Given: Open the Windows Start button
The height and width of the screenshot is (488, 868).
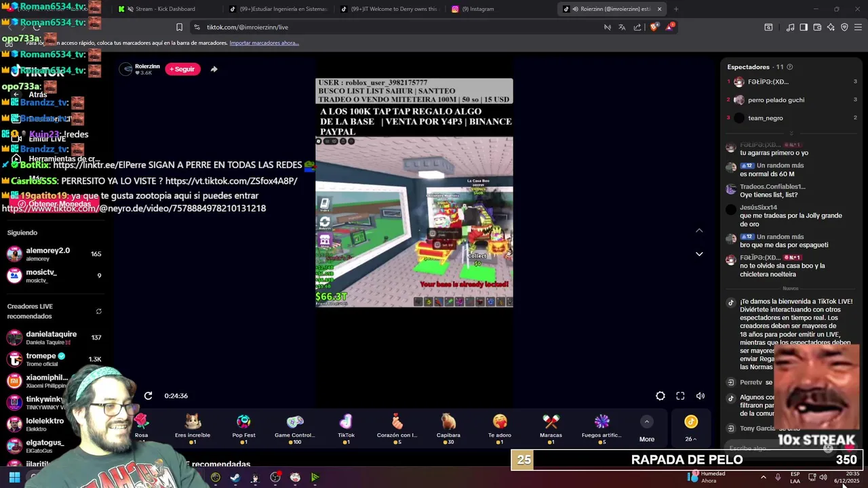Looking at the screenshot, I should [14, 477].
